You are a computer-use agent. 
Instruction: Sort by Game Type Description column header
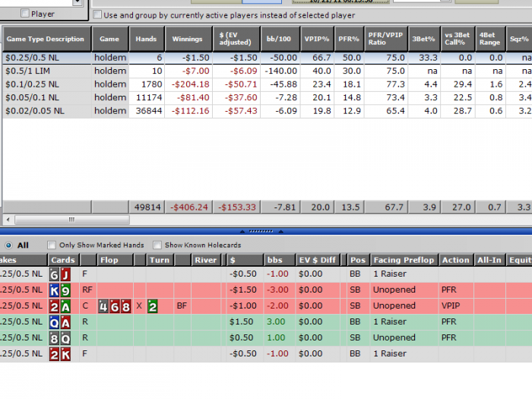click(x=47, y=39)
